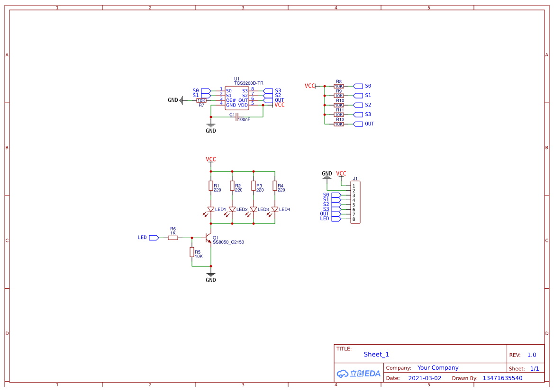Screen dimensions: 554x392
Task: Select pull-up resistor R11
Action: 339,115
